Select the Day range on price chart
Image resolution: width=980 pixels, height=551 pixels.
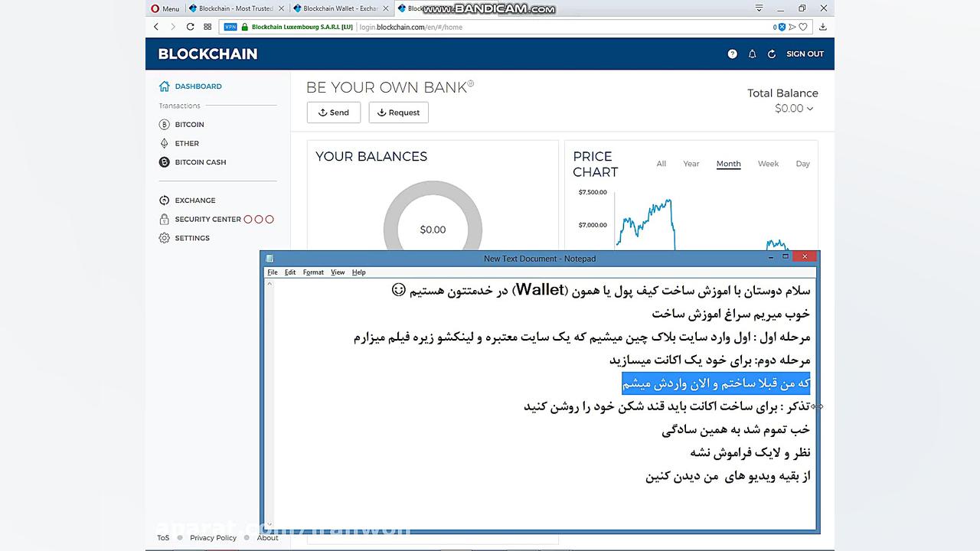[x=802, y=164]
